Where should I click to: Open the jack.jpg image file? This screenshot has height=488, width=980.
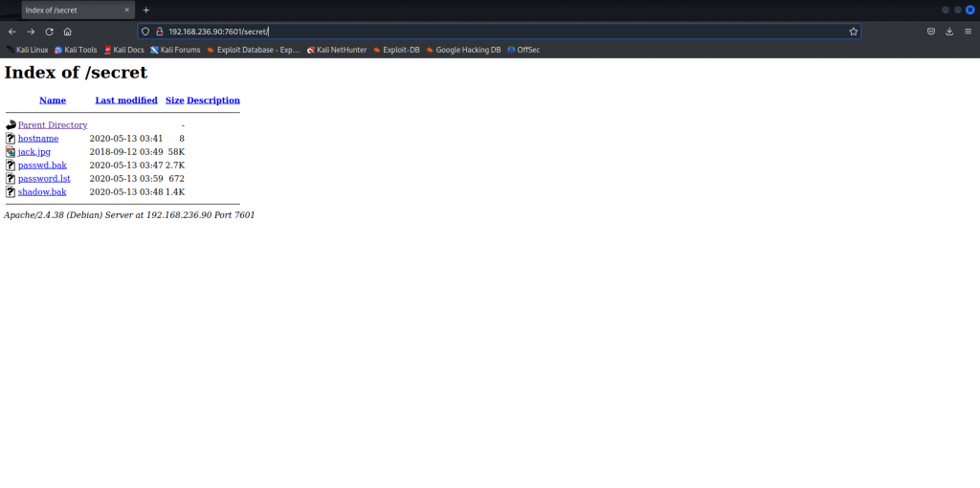point(34,152)
